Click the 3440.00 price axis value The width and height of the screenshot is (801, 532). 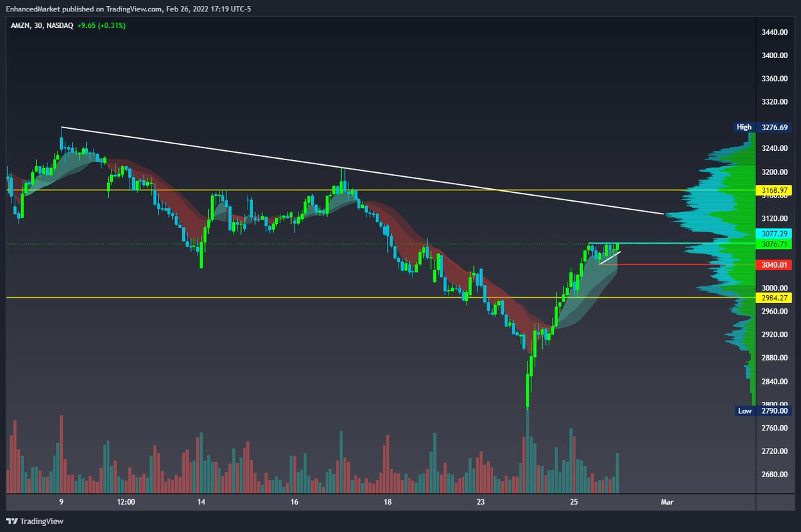click(775, 32)
